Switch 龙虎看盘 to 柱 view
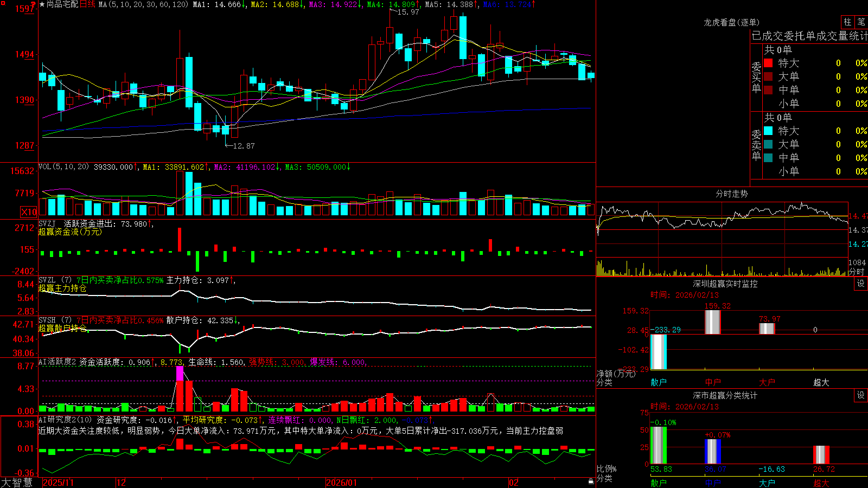The width and height of the screenshot is (868, 488). 847,22
